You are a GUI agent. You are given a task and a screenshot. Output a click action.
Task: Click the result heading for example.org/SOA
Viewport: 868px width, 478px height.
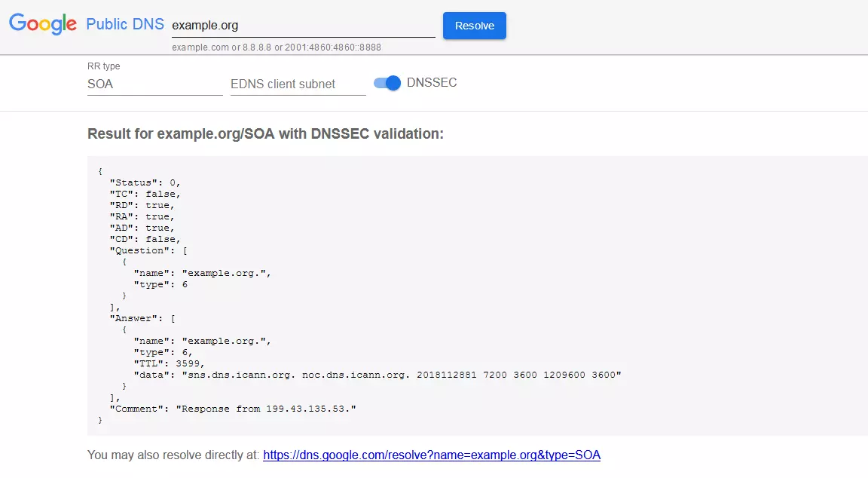(x=266, y=134)
